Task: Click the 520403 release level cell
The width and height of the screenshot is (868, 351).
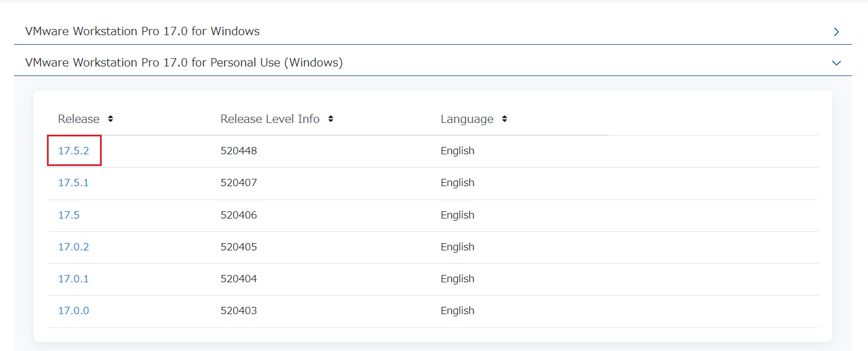Action: point(239,310)
